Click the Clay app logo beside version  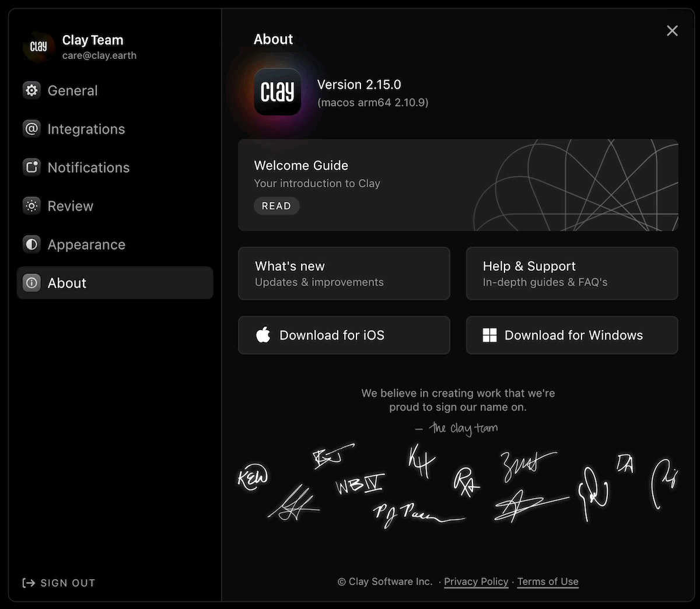[277, 92]
